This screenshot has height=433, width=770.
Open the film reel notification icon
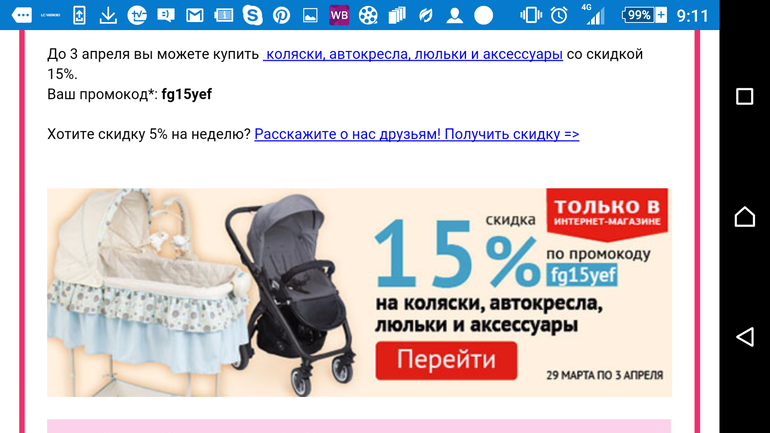click(x=368, y=15)
